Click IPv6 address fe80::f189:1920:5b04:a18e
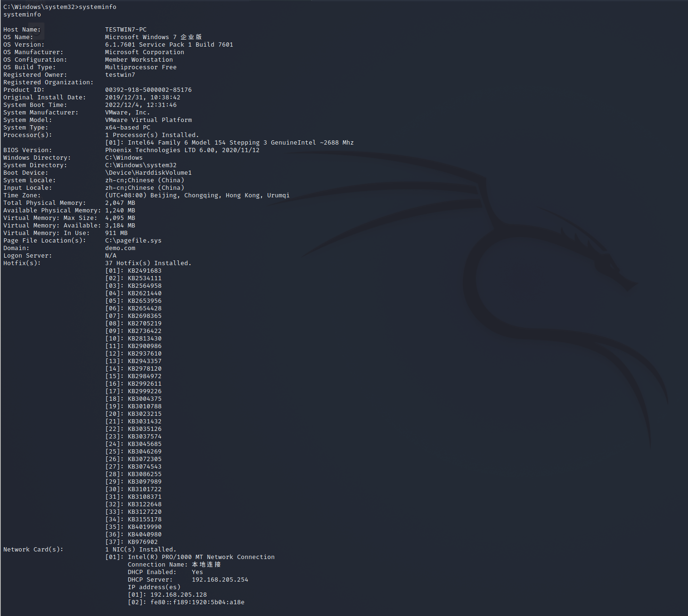 (x=197, y=602)
